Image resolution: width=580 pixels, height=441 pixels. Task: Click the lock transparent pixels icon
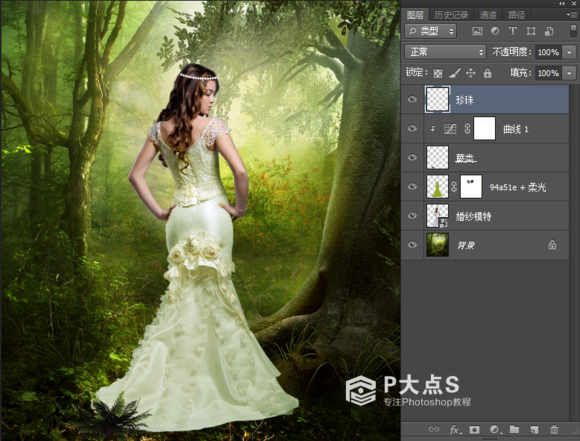[438, 73]
